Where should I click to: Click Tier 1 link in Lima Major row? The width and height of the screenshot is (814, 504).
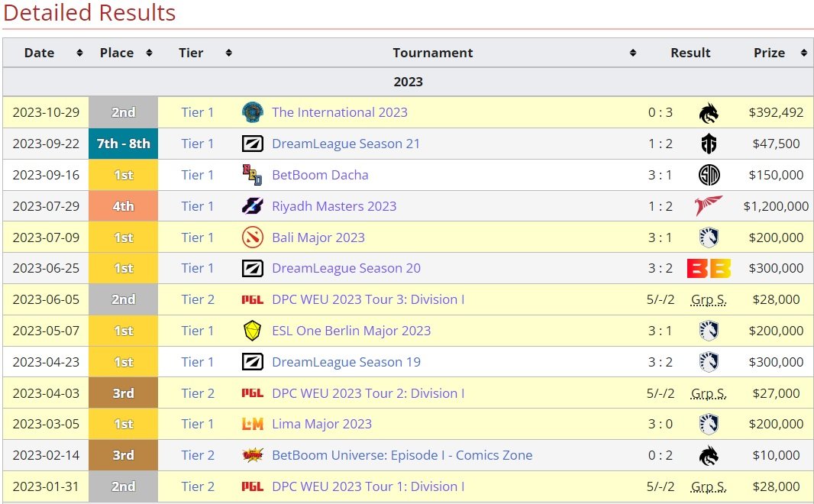[197, 424]
